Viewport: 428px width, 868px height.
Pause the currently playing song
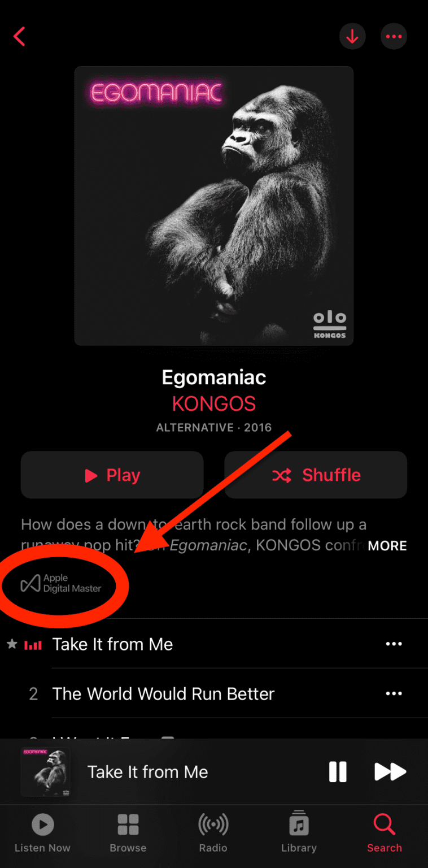[338, 772]
